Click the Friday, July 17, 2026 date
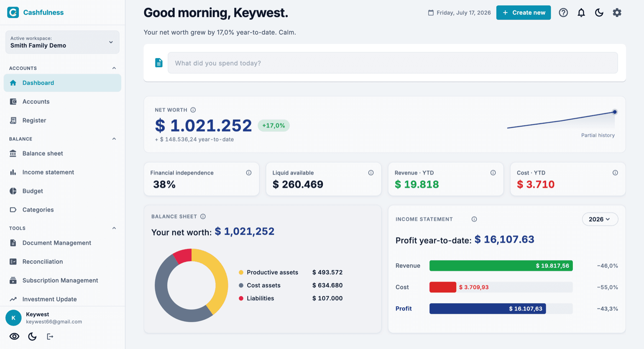The image size is (644, 349). [x=464, y=13]
